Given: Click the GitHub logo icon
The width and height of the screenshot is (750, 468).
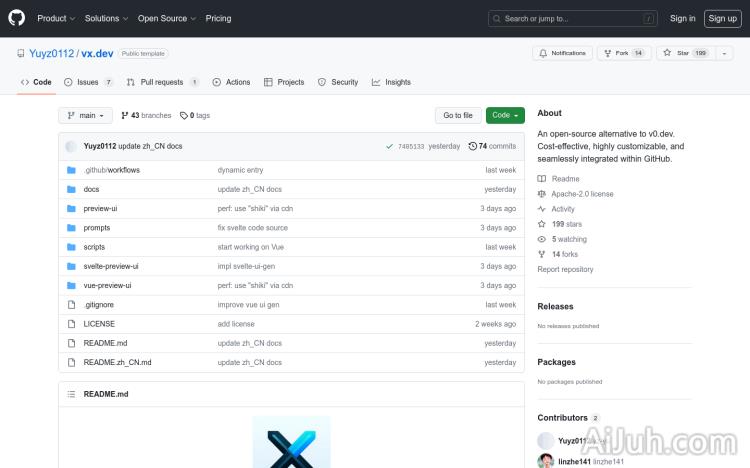Looking at the screenshot, I should point(17,18).
